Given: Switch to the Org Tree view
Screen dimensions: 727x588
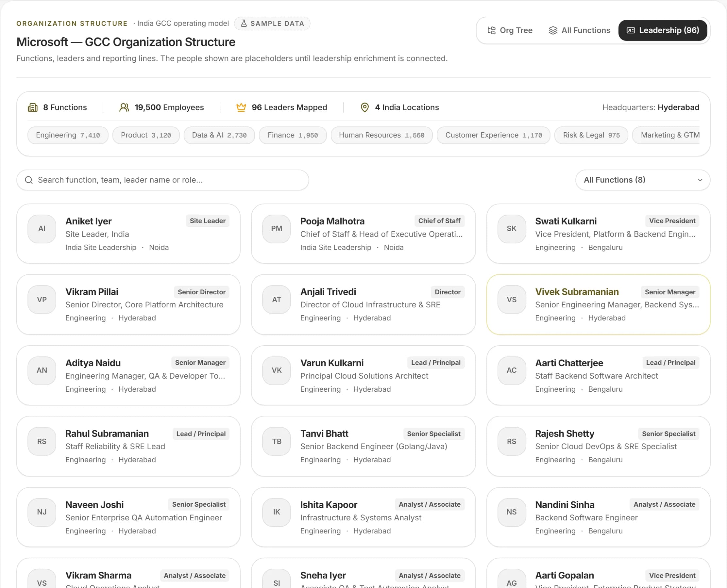Looking at the screenshot, I should pyautogui.click(x=509, y=30).
